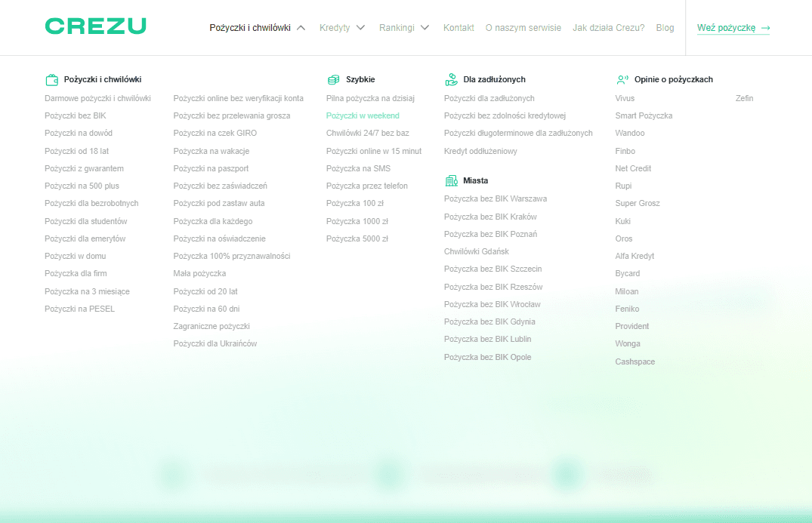The height and width of the screenshot is (523, 812).
Task: Click the people icon next to Opinie o pożyczkach
Action: pos(623,79)
